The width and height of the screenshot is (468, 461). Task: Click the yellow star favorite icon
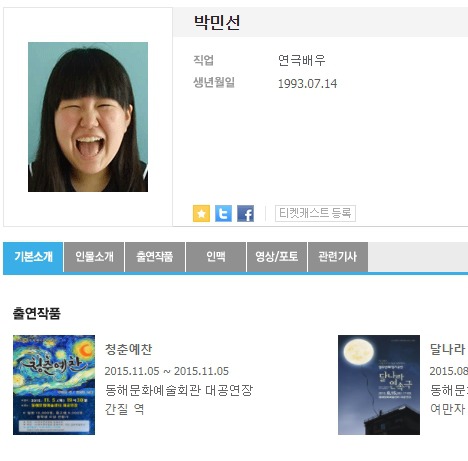pyautogui.click(x=201, y=213)
